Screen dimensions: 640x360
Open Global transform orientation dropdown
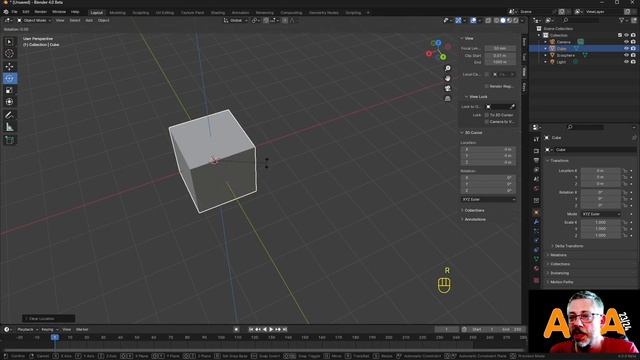pos(236,20)
